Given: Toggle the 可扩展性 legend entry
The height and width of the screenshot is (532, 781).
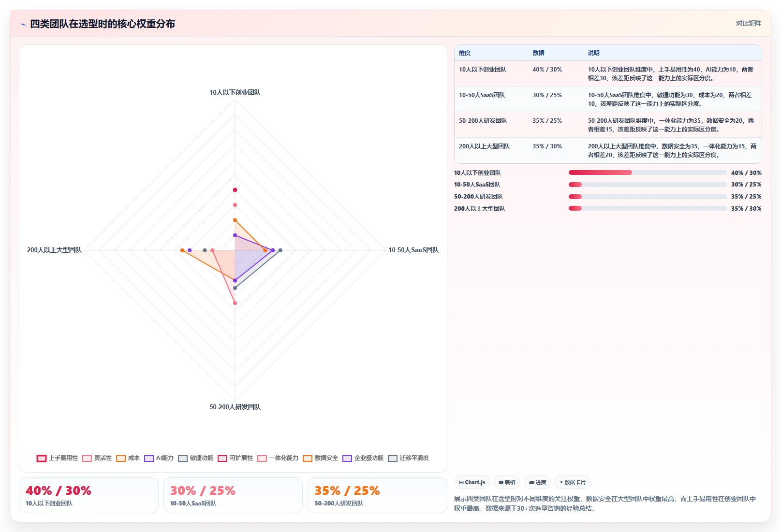Looking at the screenshot, I should (235, 458).
